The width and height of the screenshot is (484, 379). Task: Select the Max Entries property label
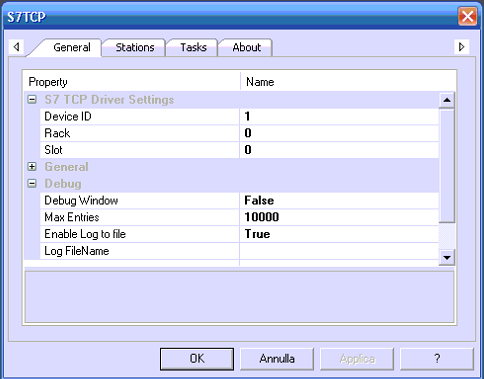pyautogui.click(x=72, y=217)
